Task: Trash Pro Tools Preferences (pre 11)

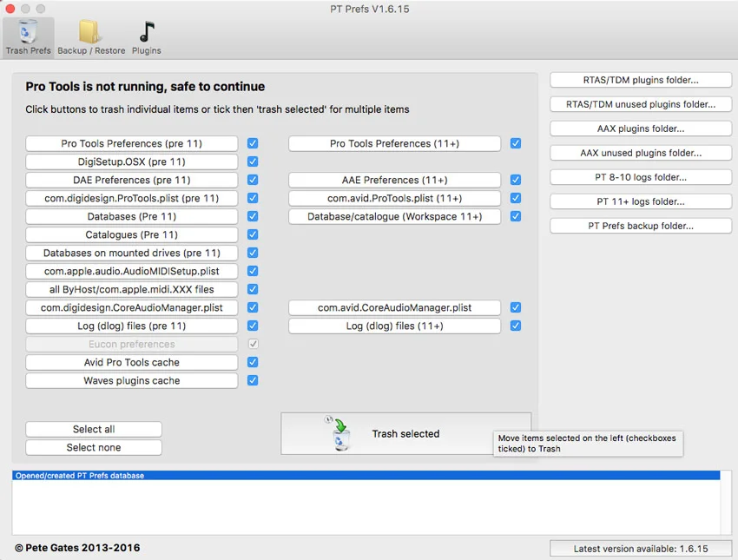Action: click(x=132, y=143)
